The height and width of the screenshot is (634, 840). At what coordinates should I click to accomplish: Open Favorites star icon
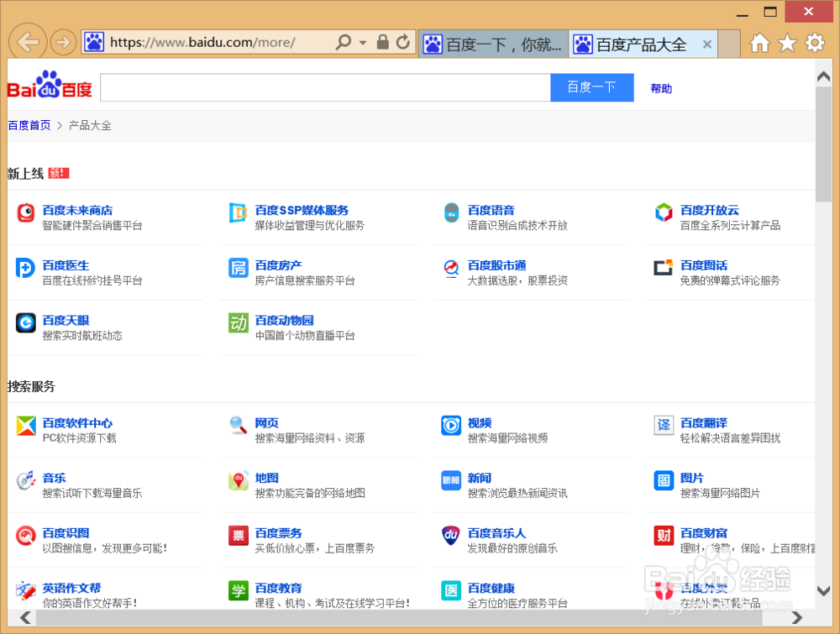pyautogui.click(x=787, y=43)
